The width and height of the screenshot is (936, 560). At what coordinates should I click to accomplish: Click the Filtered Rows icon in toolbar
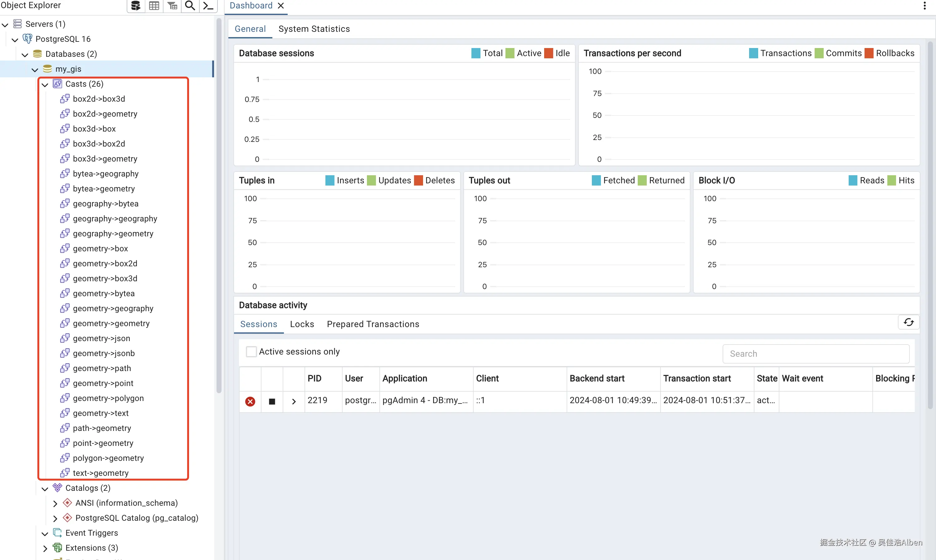pos(172,6)
